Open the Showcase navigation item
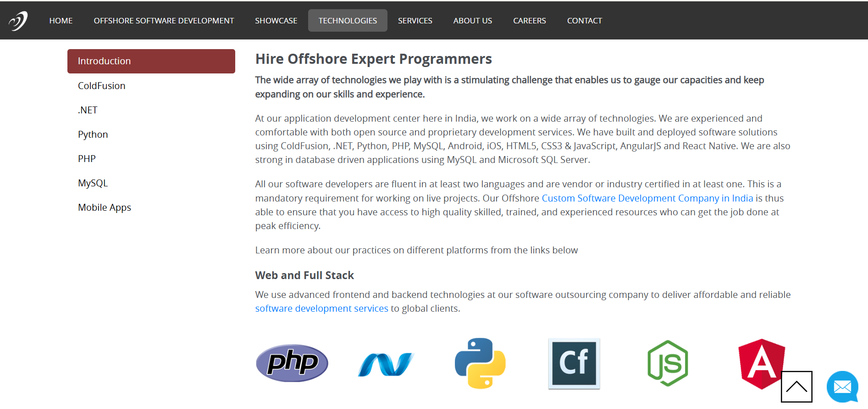Viewport: 868px width, 409px height. pos(276,21)
